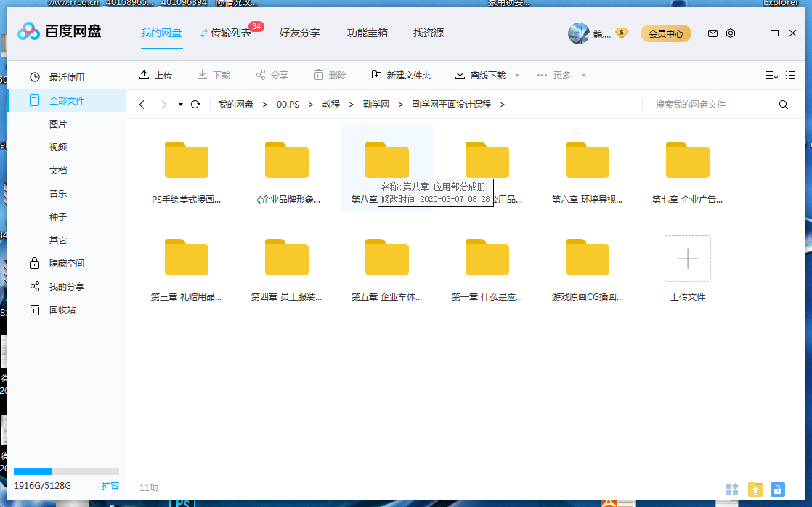
Task: Navigate to 我的网盘 breadcrumb
Action: [235, 105]
